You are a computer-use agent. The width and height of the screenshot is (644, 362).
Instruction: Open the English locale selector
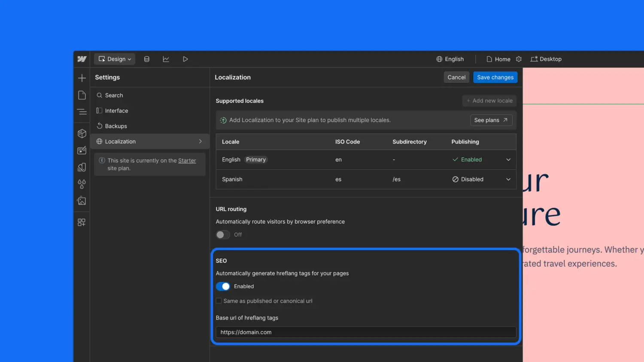450,59
